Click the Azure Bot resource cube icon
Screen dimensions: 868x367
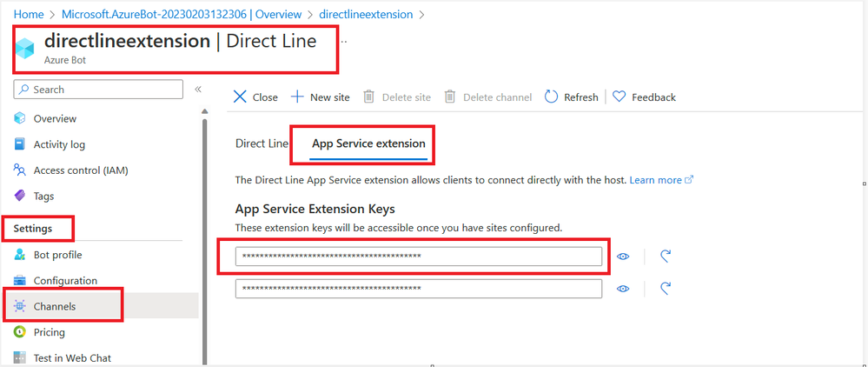[25, 50]
